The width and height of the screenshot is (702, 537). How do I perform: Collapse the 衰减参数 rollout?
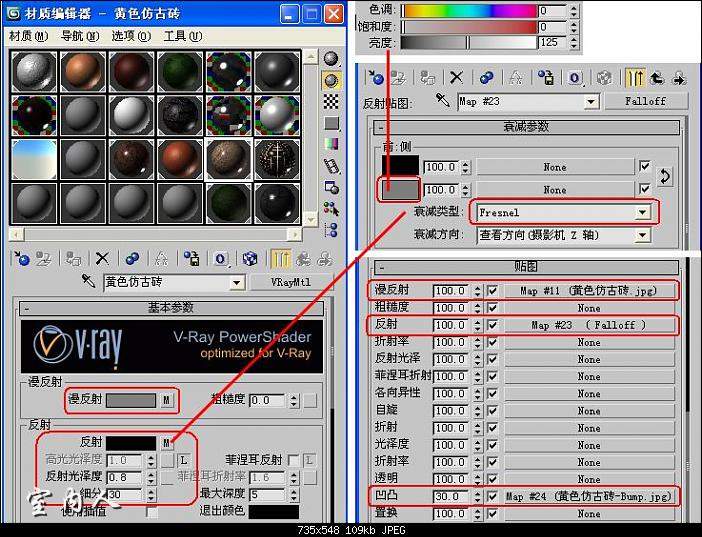[526, 127]
